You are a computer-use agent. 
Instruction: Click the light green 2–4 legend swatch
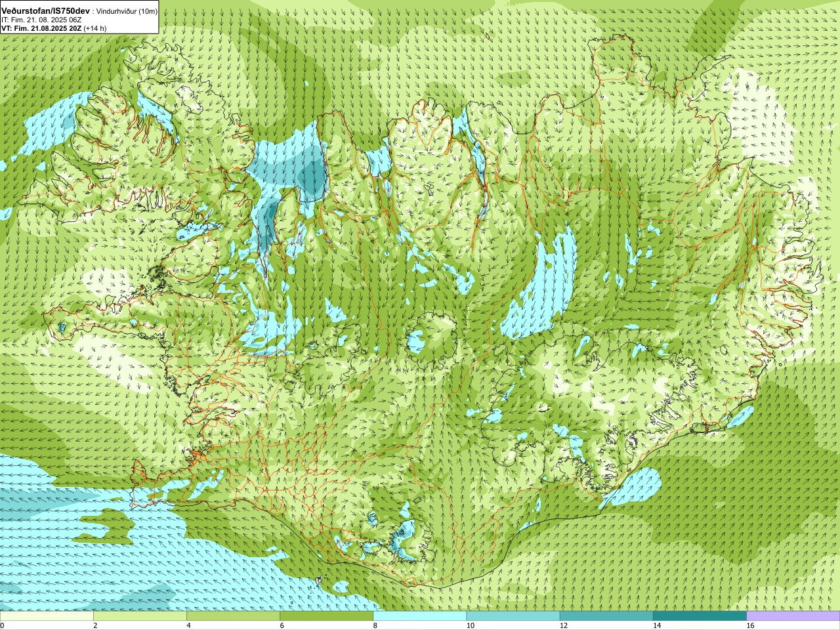[140, 616]
